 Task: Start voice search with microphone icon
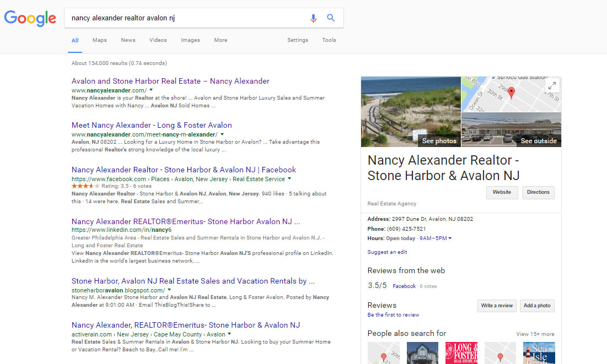tap(313, 18)
